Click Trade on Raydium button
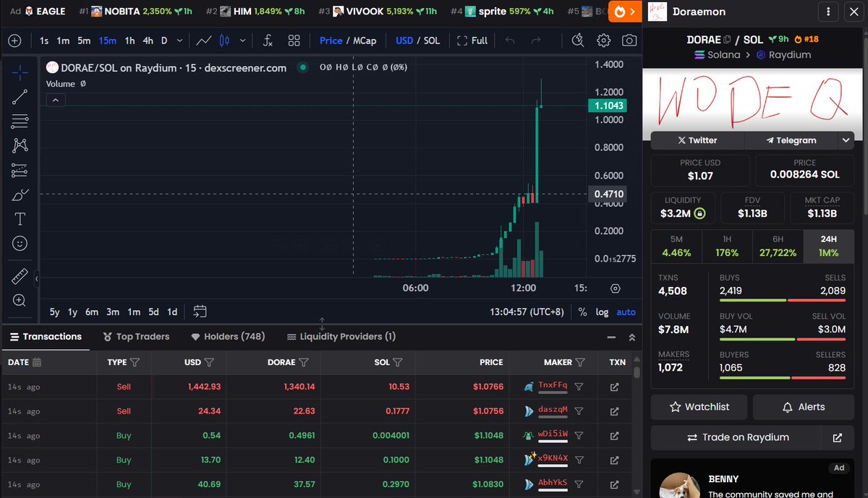 [736, 437]
